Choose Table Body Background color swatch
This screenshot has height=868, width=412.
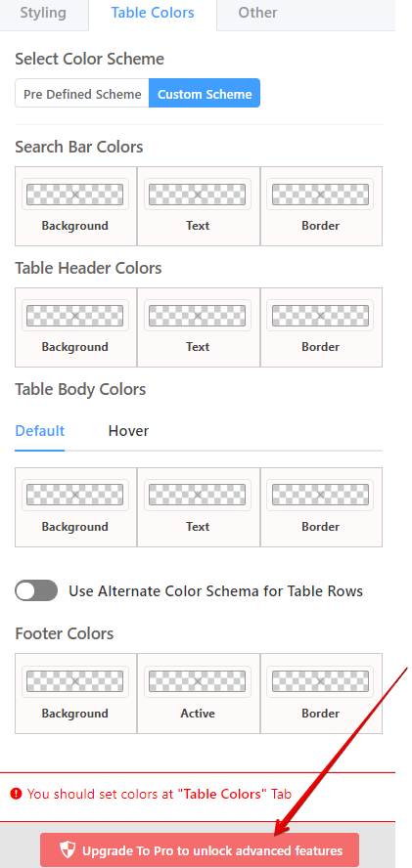(74, 495)
